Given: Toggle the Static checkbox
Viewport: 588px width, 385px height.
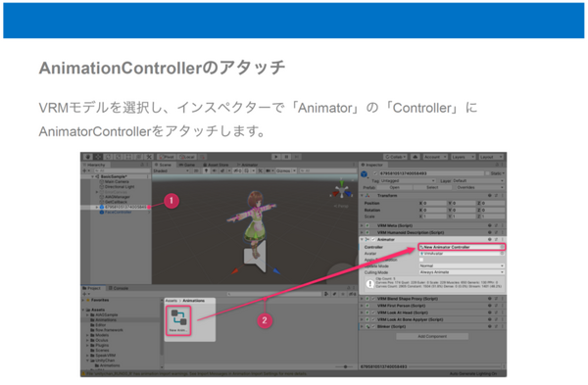Looking at the screenshot, I should tap(487, 173).
